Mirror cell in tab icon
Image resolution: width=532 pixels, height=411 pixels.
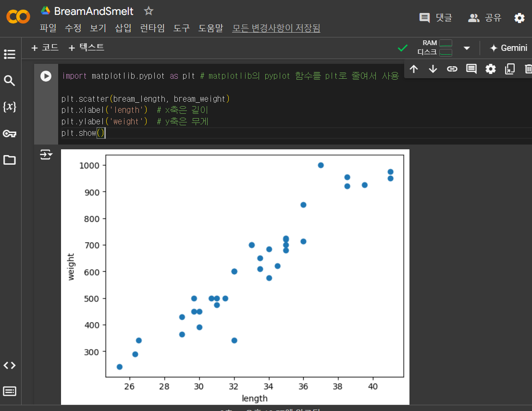pos(509,69)
